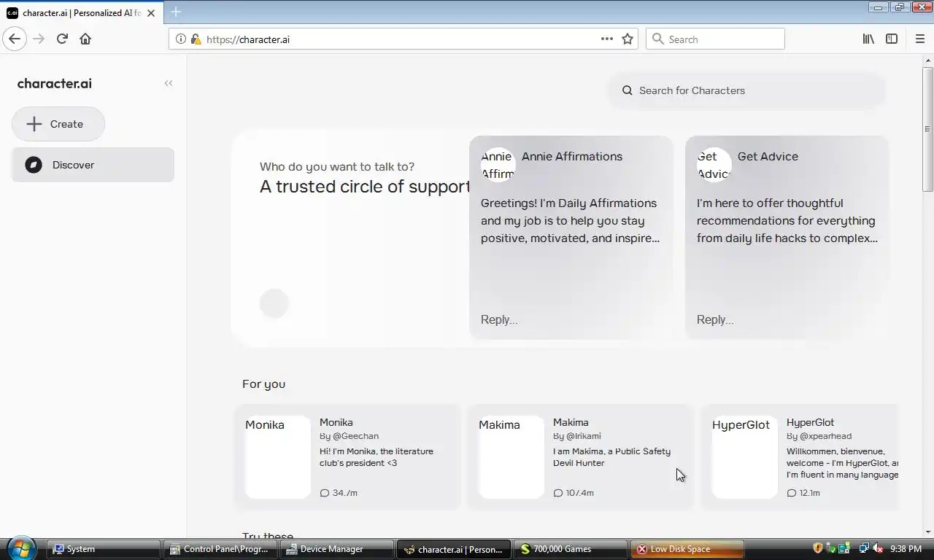This screenshot has height=560, width=934.
Task: Click Reply in the Get Advice card
Action: tap(715, 319)
